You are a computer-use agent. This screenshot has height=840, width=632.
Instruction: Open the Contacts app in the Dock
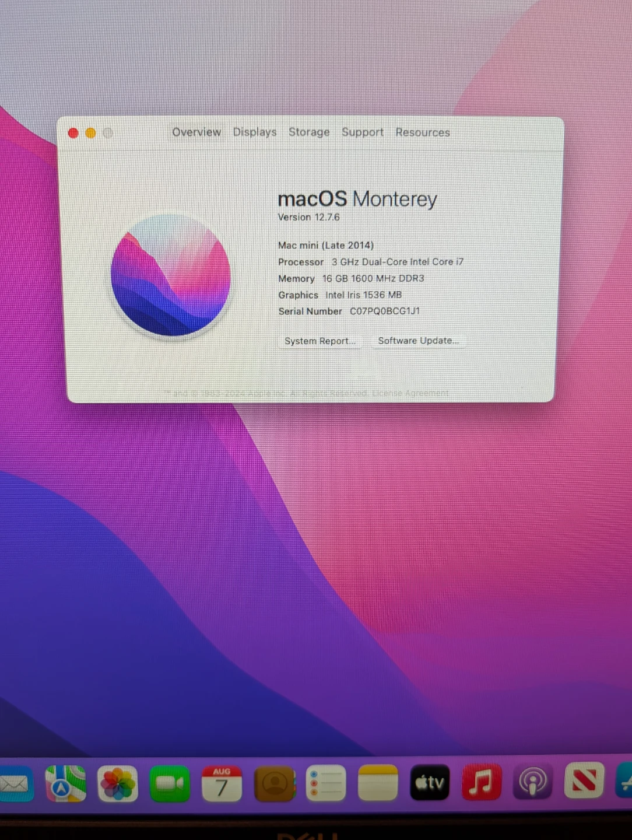[274, 783]
